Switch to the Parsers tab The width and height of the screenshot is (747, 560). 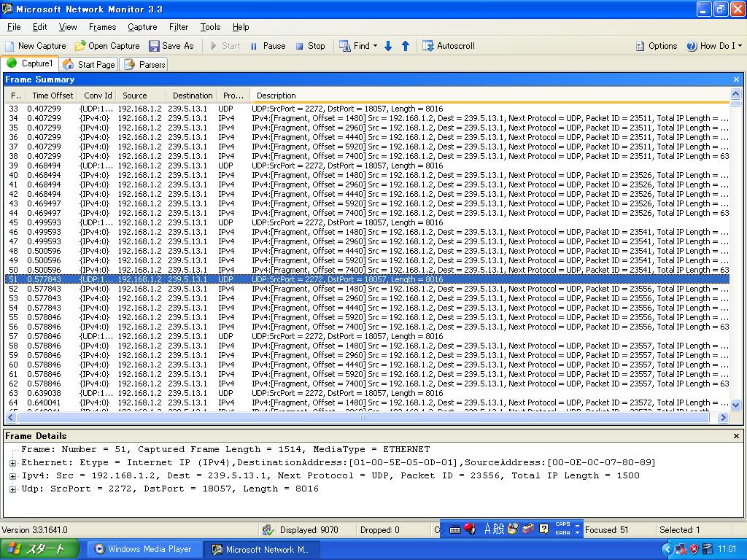(x=144, y=64)
